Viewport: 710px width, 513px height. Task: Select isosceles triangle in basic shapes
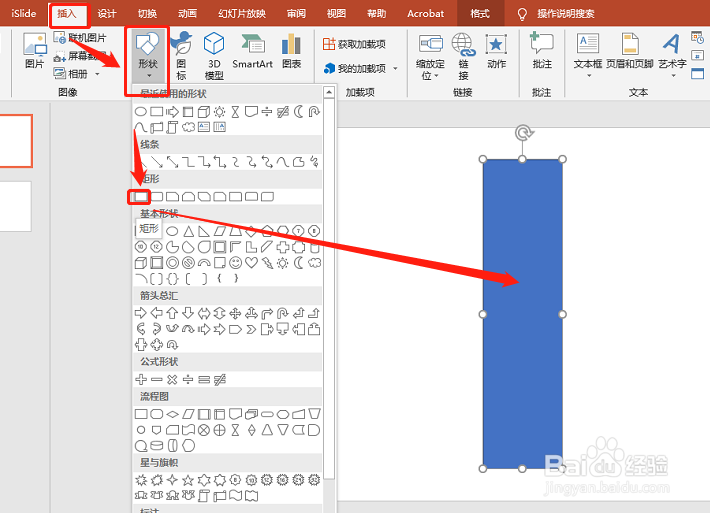click(188, 231)
